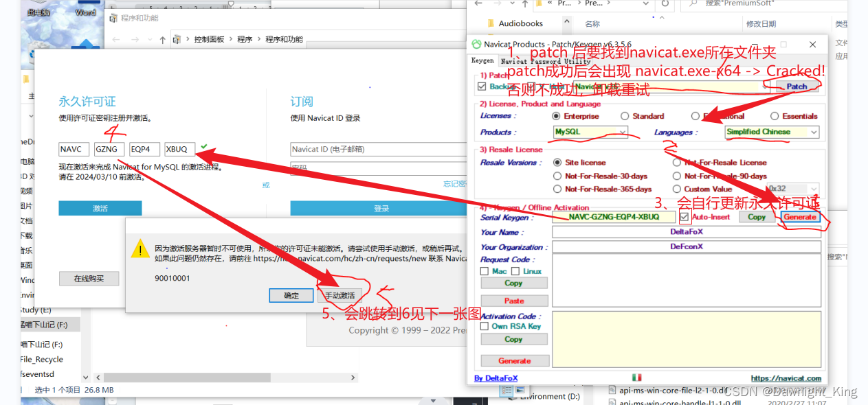Click the second license key field GZNG
The height and width of the screenshot is (405, 868).
pos(109,149)
